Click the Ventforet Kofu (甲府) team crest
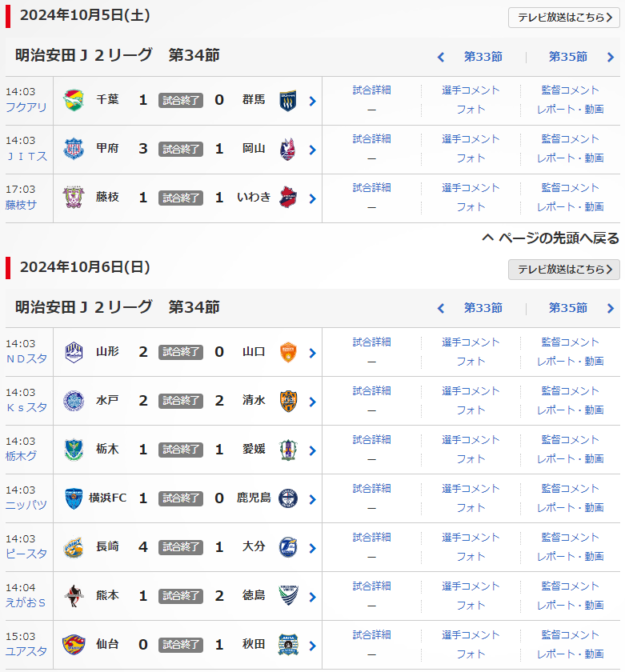This screenshot has height=672, width=625. [74, 150]
